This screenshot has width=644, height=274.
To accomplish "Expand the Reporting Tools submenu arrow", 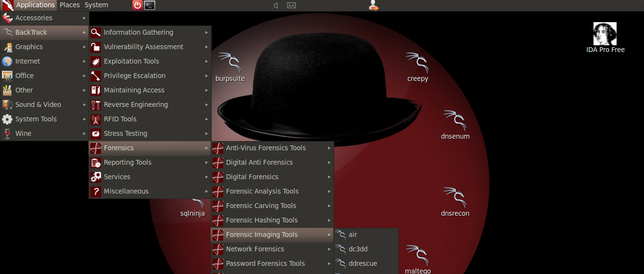I will [206, 162].
